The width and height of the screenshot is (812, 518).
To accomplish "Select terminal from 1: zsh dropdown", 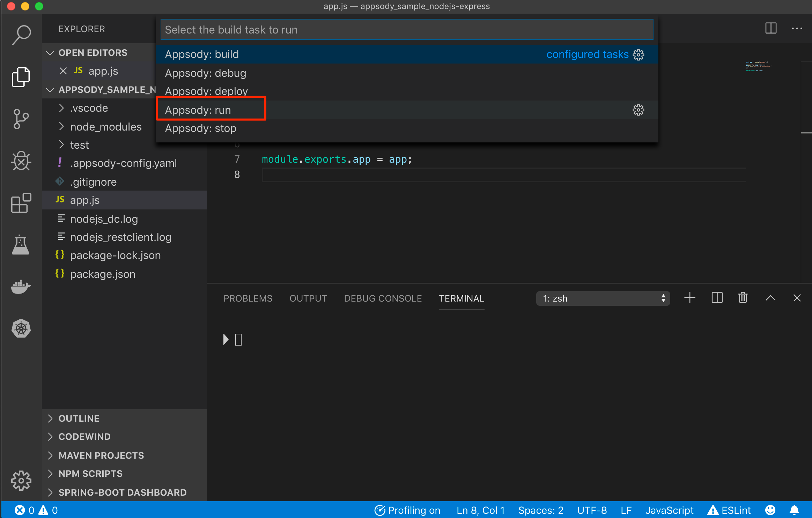I will point(603,298).
